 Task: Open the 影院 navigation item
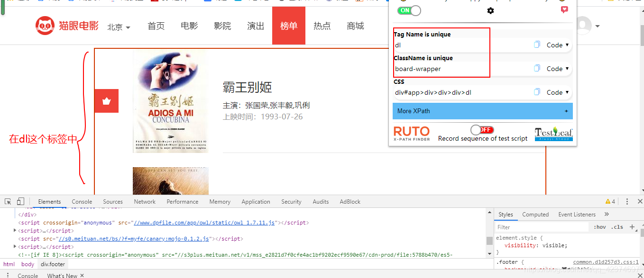pos(222,26)
